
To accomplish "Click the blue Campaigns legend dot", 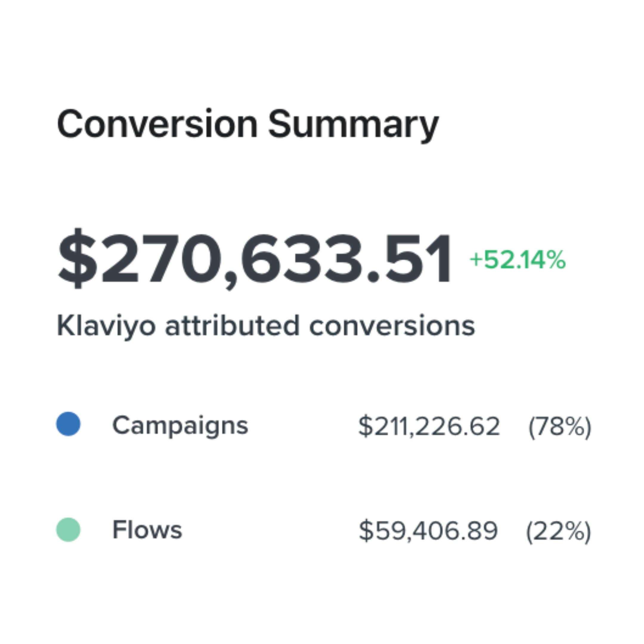I will tap(68, 424).
